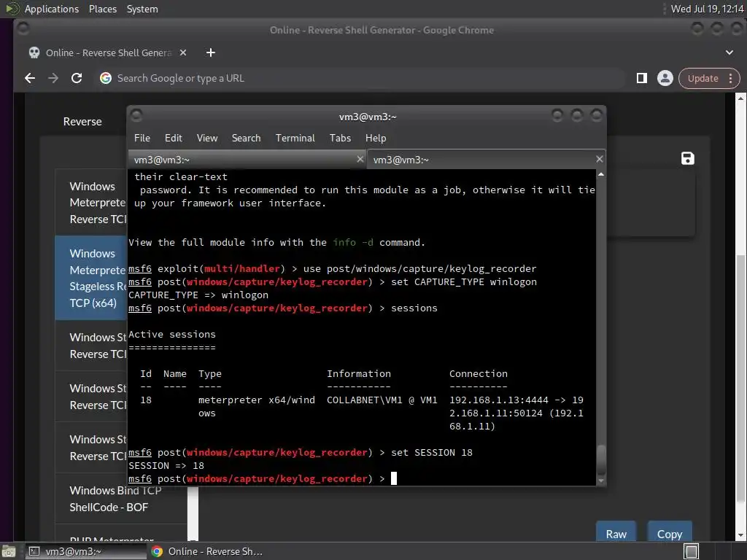Select Windows Meterpreter Stageless Reverse TCP (x64)
Image resolution: width=747 pixels, height=560 pixels.
click(x=91, y=278)
